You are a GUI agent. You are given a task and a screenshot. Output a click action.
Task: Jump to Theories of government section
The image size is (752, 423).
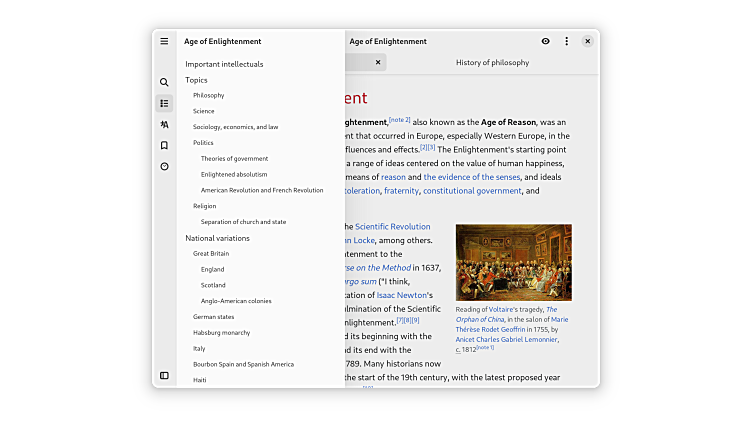[234, 158]
